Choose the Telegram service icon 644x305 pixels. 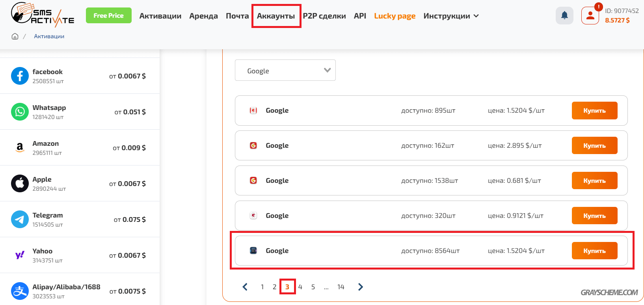point(20,219)
